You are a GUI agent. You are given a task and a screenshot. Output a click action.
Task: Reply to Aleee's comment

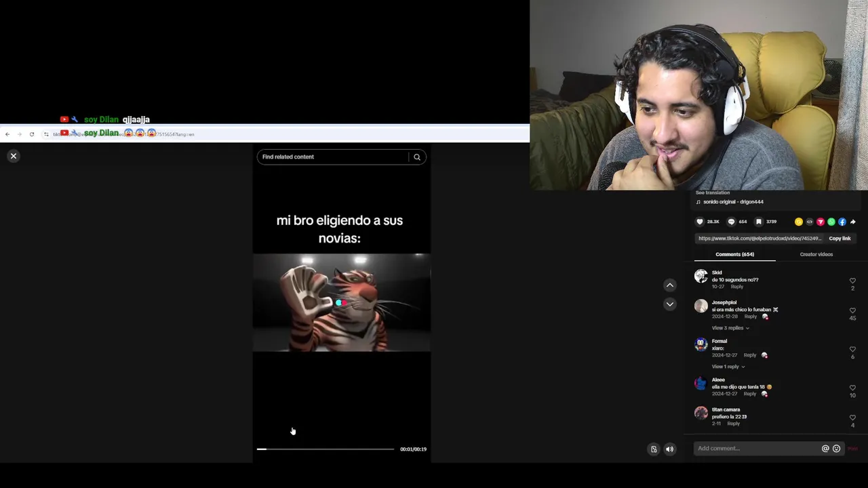tap(749, 394)
